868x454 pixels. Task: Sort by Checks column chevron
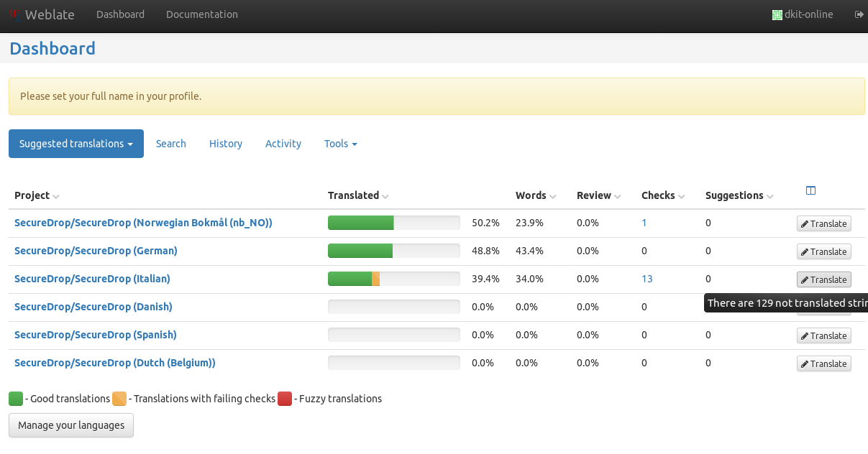682,196
